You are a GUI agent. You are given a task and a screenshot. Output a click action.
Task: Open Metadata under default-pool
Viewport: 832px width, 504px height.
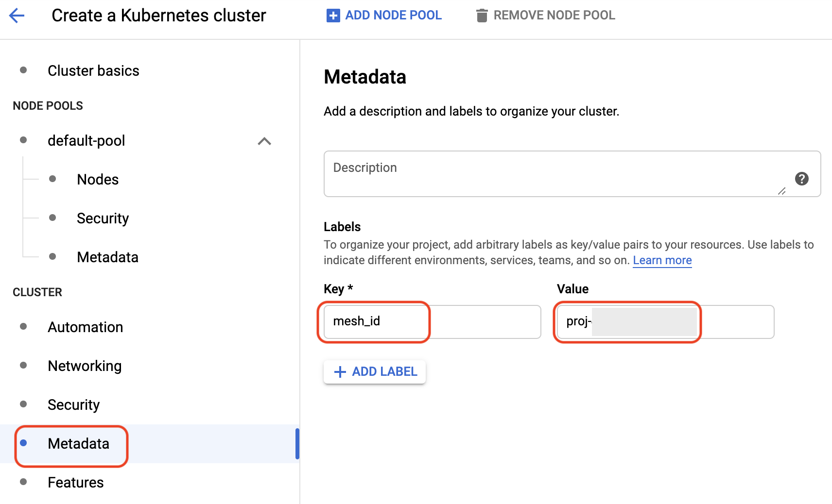coord(107,257)
